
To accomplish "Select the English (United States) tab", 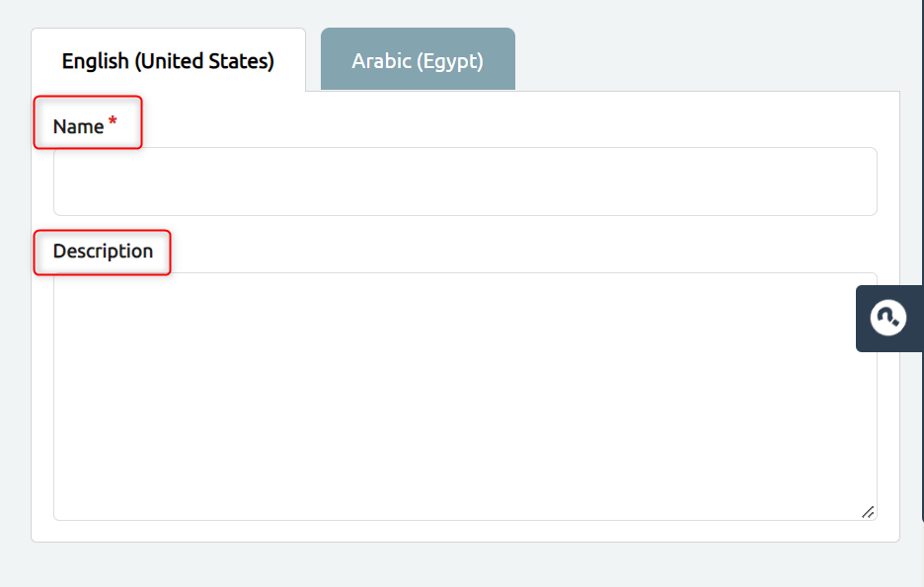I will pos(168,60).
